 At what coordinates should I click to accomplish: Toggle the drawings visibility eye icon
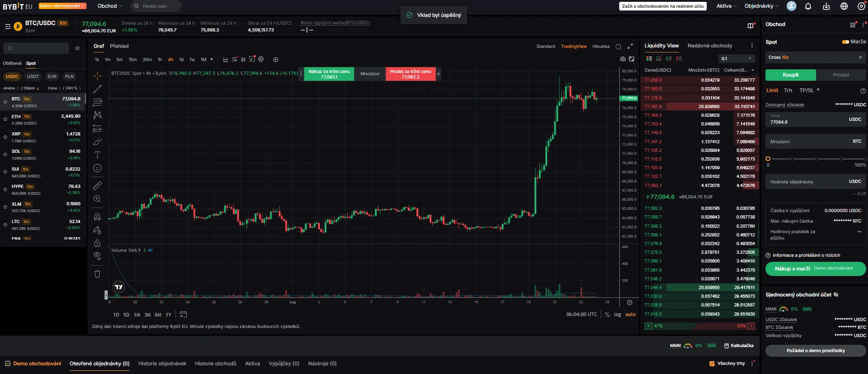tap(98, 255)
